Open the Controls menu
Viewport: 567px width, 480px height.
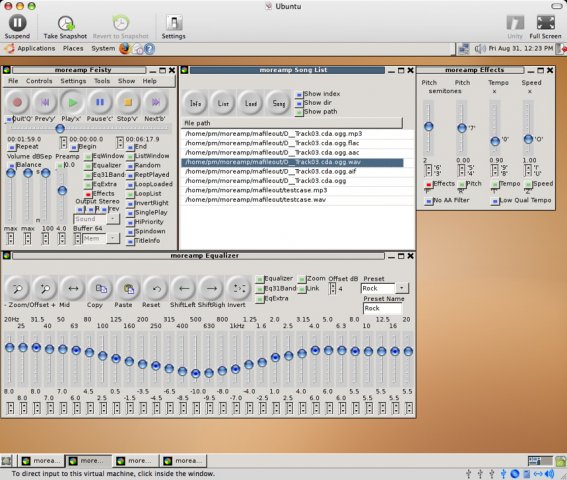click(39, 81)
